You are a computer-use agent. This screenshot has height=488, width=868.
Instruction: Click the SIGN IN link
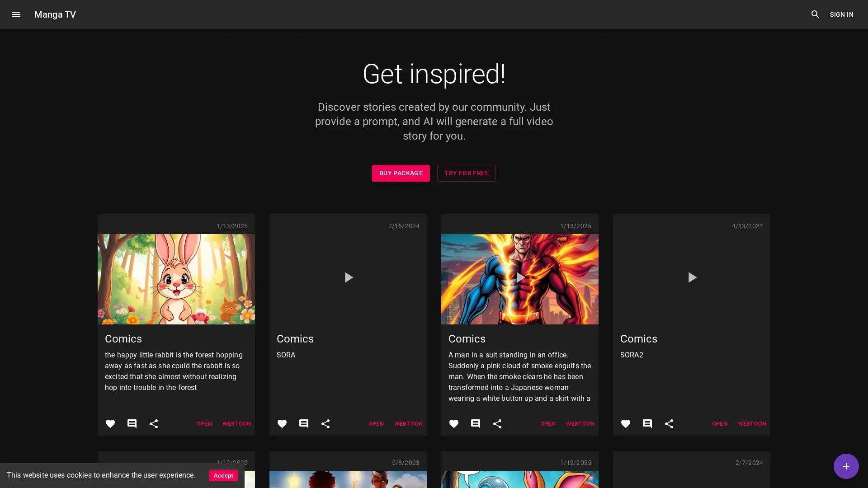coord(841,14)
